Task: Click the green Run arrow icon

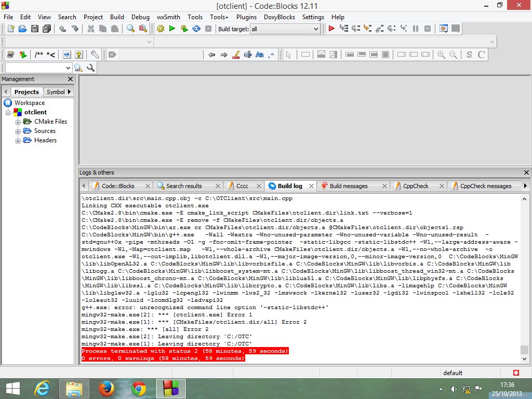Action: 172,29
